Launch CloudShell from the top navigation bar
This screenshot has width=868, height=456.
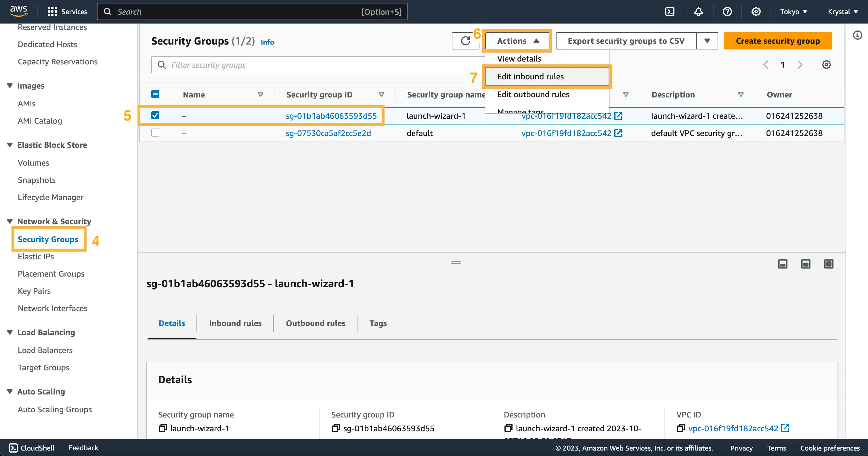pos(670,12)
